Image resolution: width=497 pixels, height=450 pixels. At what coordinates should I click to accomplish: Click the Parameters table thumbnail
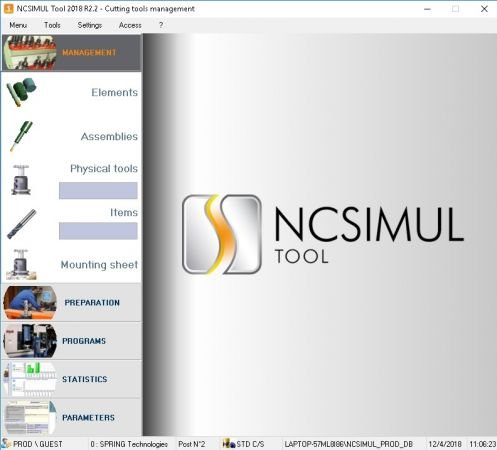click(x=30, y=418)
